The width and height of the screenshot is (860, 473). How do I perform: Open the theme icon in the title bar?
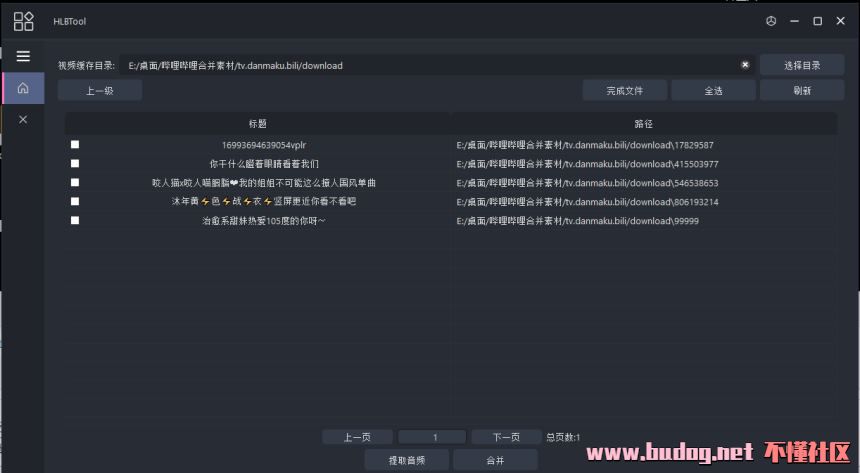(x=771, y=21)
